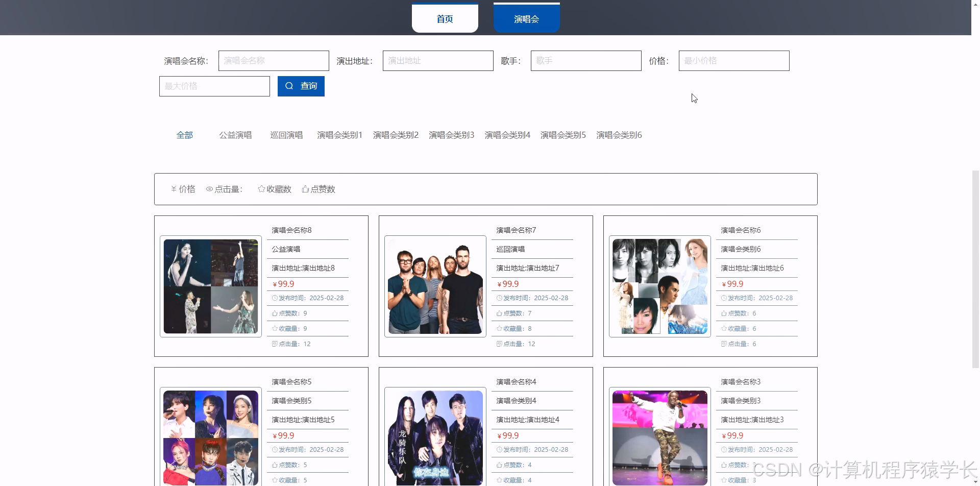980x486 pixels.
Task: Select the 公益演唱 category
Action: 235,135
